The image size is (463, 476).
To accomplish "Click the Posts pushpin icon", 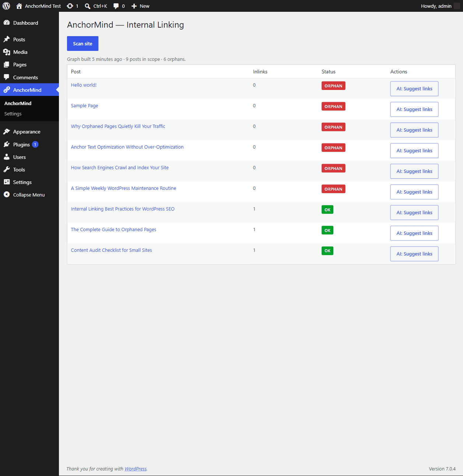I will pyautogui.click(x=7, y=39).
